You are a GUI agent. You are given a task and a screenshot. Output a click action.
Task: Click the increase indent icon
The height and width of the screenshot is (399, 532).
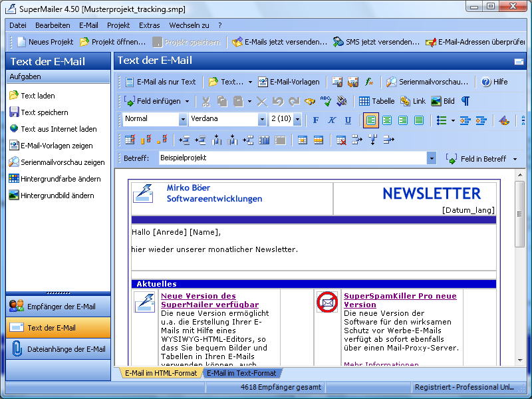point(481,120)
